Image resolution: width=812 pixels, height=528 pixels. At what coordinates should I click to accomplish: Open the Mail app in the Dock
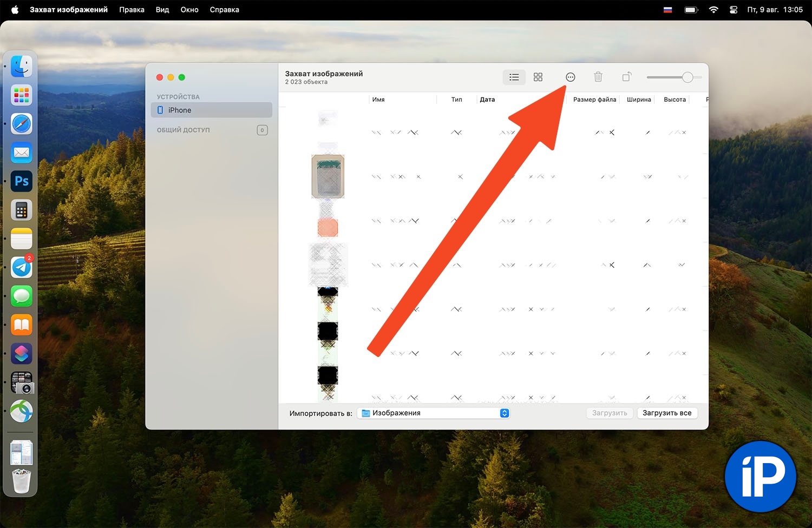(x=22, y=153)
